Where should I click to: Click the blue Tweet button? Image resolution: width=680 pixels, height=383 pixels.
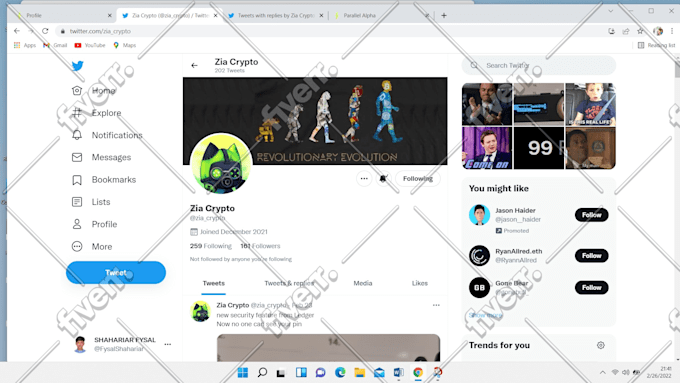click(x=116, y=272)
